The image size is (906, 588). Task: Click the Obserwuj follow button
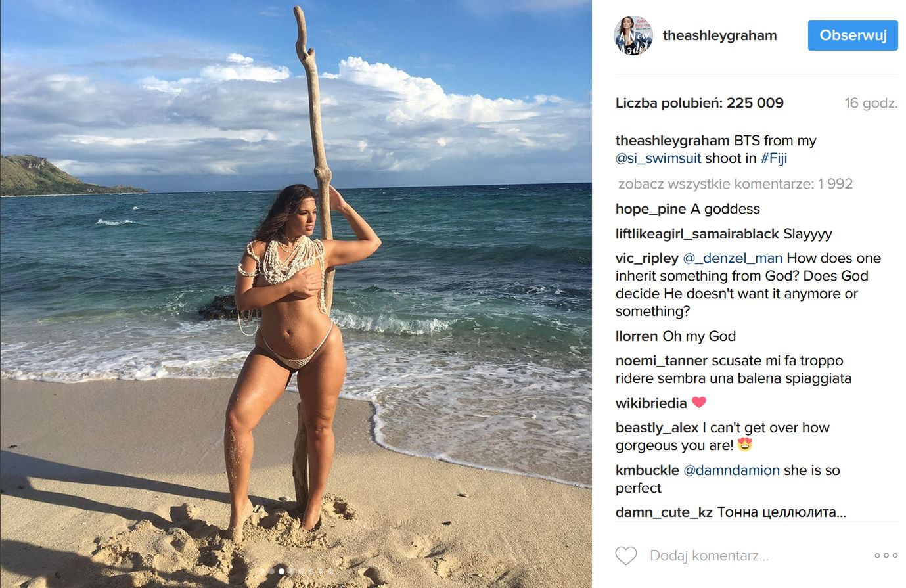coord(852,35)
